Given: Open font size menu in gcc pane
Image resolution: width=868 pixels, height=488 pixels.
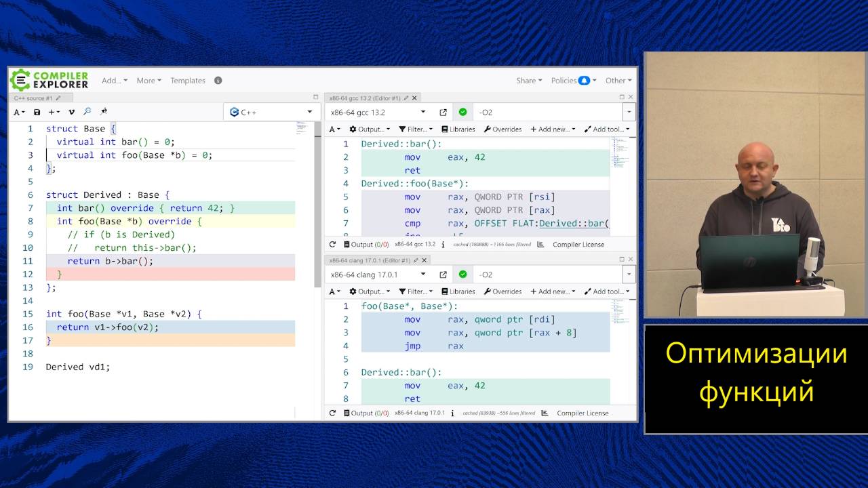Looking at the screenshot, I should (x=334, y=129).
